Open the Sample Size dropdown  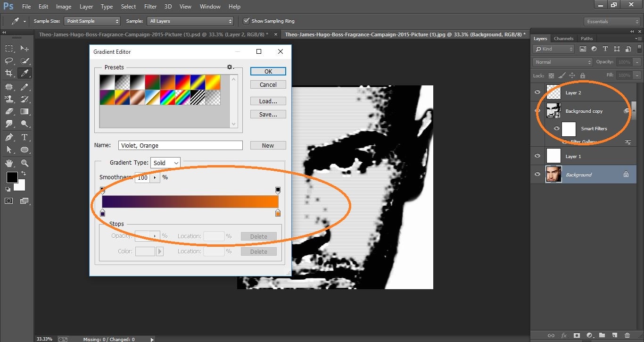(x=92, y=21)
